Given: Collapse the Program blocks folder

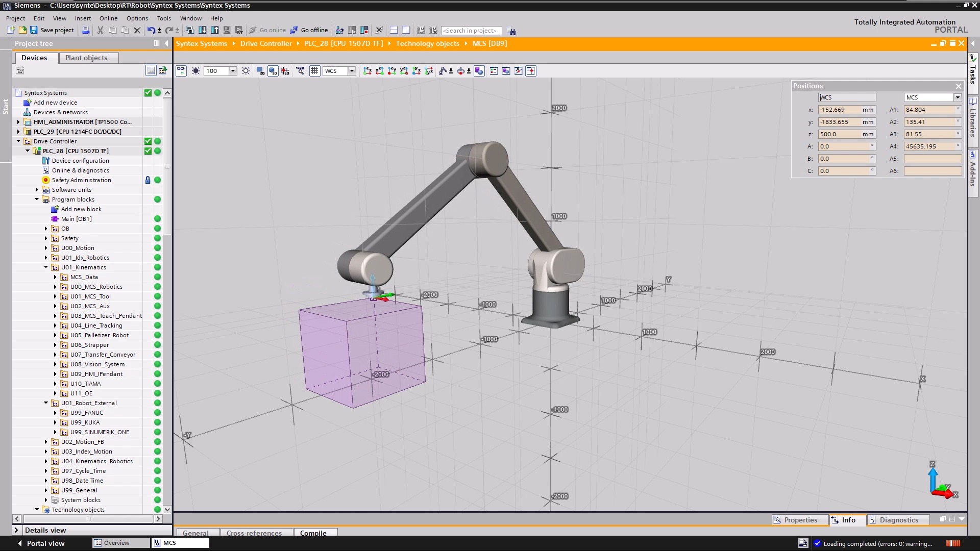Looking at the screenshot, I should point(37,199).
